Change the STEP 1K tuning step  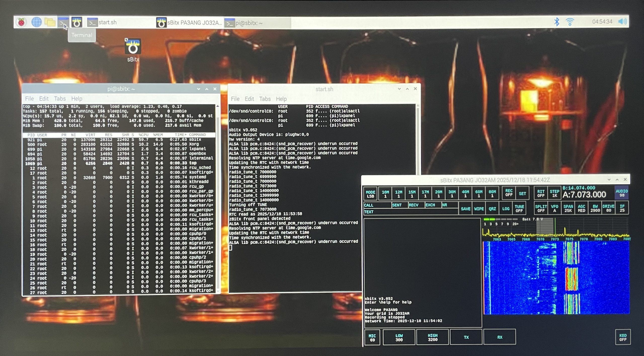point(554,193)
